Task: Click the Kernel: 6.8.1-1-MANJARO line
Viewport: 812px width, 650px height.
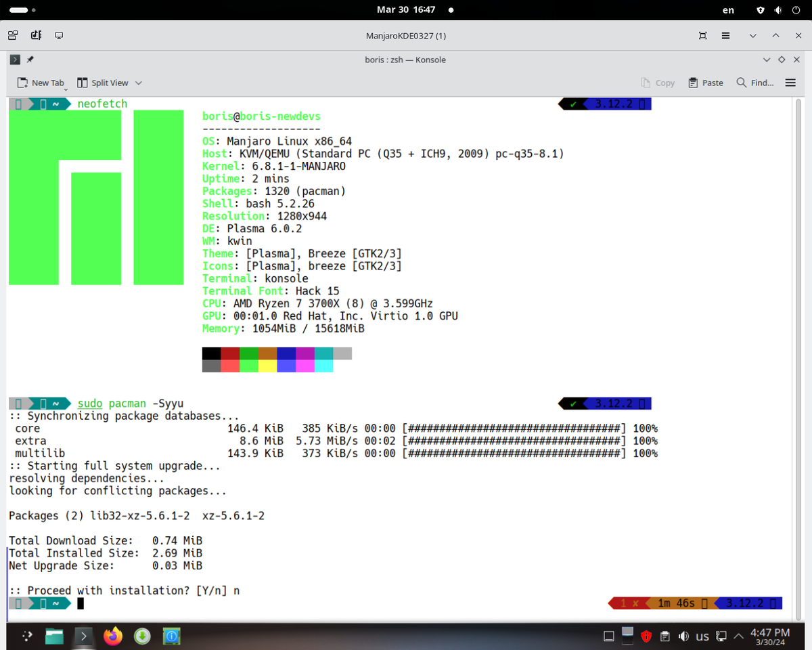Action: tap(274, 166)
